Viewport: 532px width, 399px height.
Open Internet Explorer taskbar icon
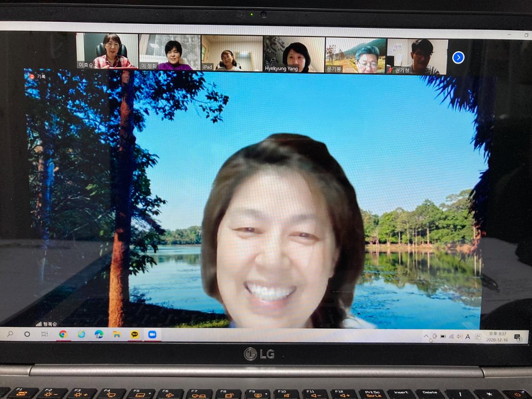[x=81, y=334]
